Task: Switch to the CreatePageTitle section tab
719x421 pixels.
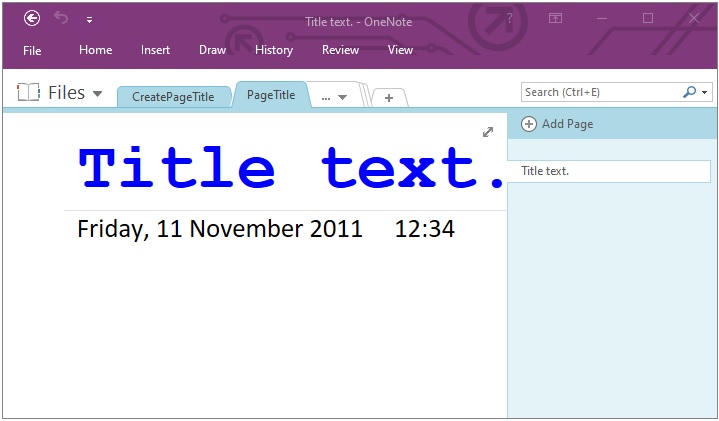Action: coord(173,96)
